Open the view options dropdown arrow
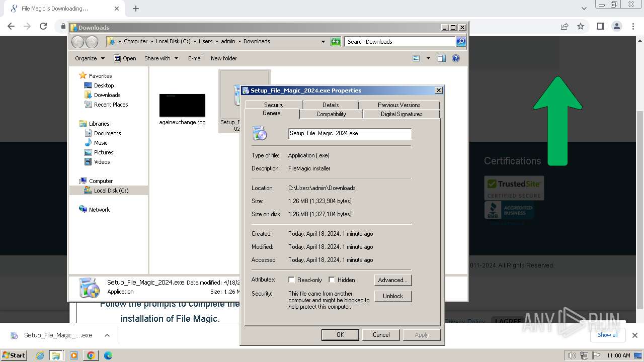 pos(428,58)
